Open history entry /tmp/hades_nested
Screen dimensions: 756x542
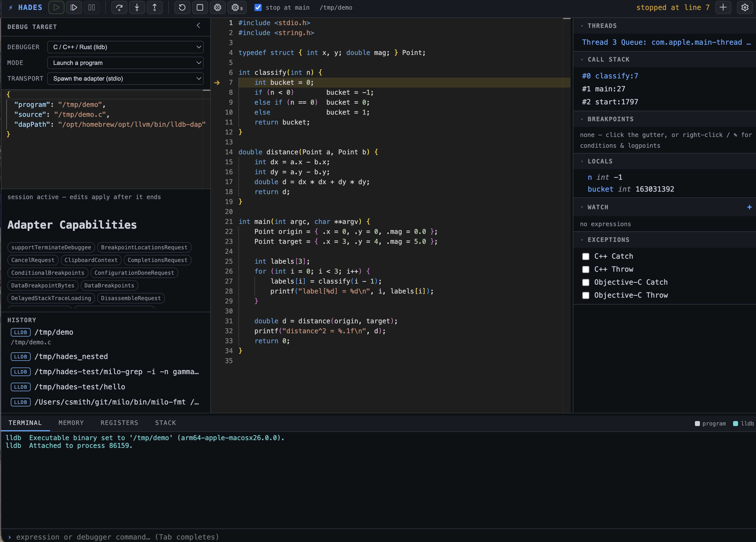[105, 356]
